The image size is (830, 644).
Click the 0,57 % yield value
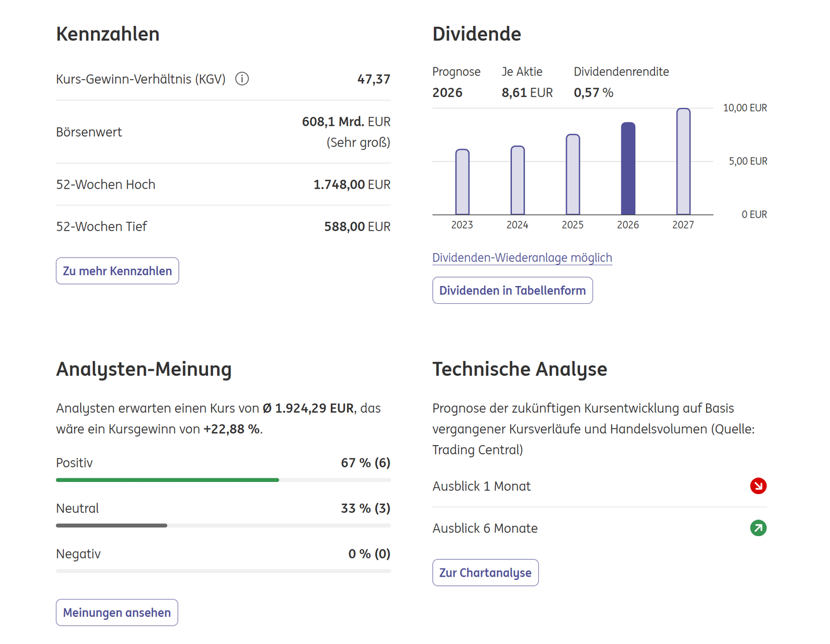[594, 93]
